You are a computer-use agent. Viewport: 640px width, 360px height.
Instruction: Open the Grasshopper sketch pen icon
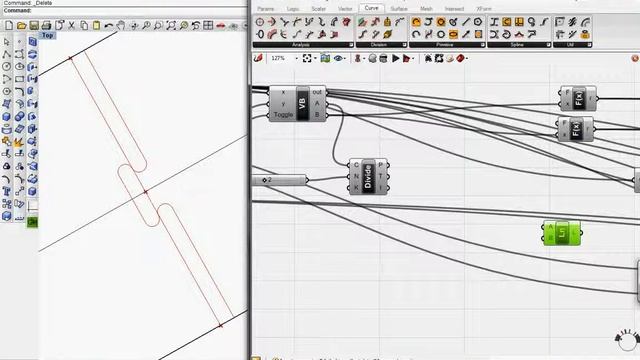[x=258, y=58]
